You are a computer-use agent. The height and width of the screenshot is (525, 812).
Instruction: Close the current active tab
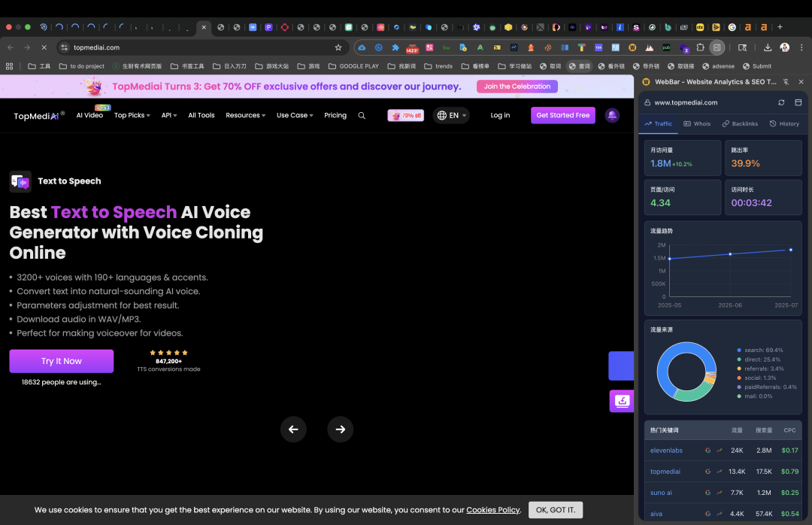point(204,27)
